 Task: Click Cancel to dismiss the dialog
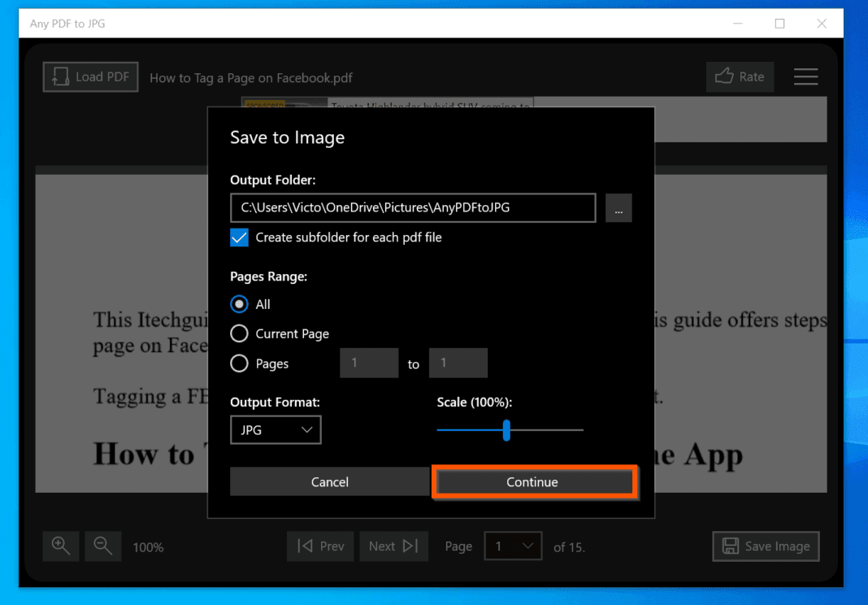click(329, 481)
